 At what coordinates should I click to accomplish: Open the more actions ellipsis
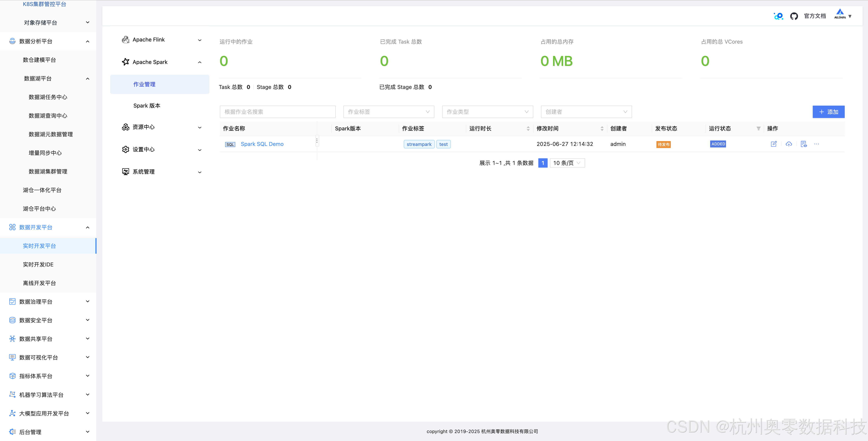tap(816, 144)
